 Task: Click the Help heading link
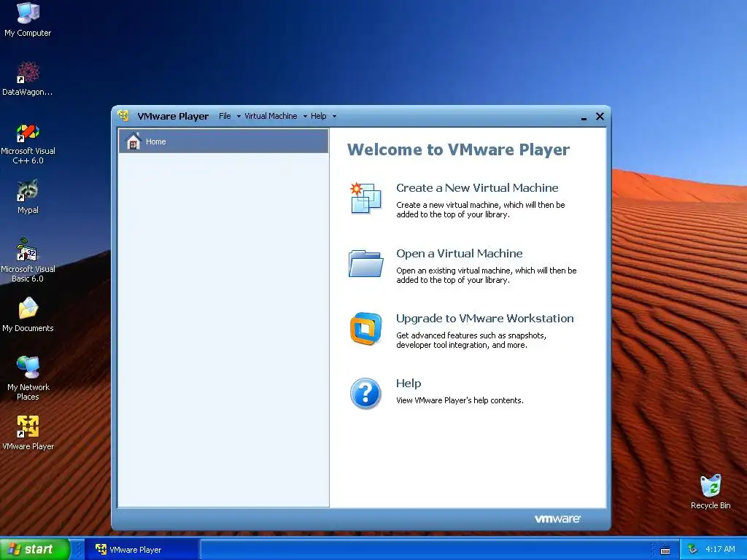click(409, 384)
